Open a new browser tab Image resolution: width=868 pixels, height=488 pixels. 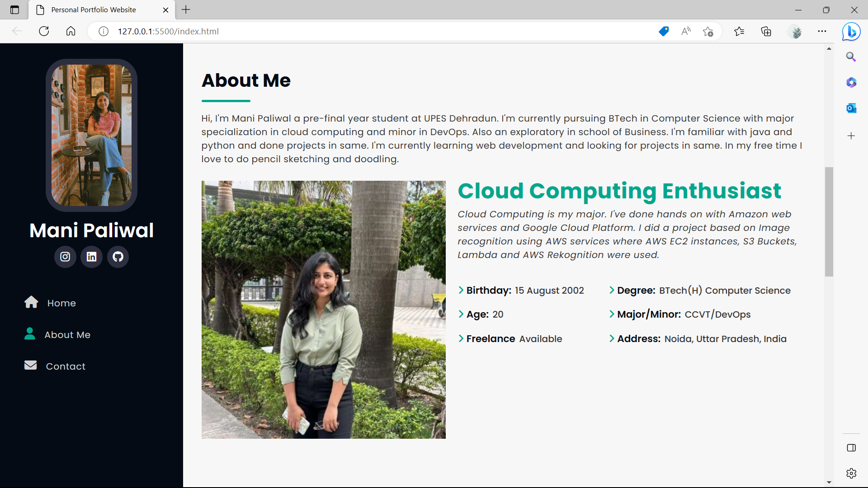pyautogui.click(x=185, y=9)
